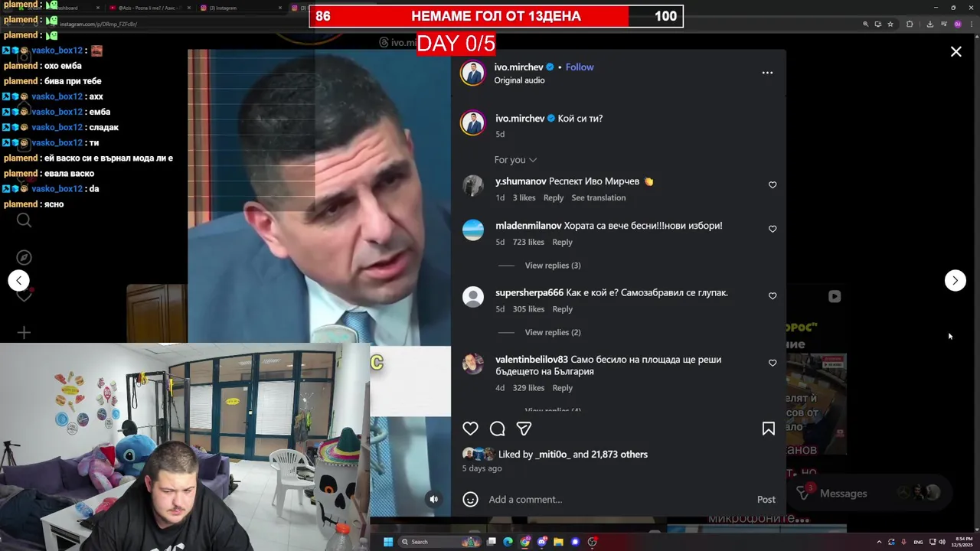Screen dimensions: 980x551
Task: Open browser extensions puzzle icon
Action: click(x=910, y=24)
